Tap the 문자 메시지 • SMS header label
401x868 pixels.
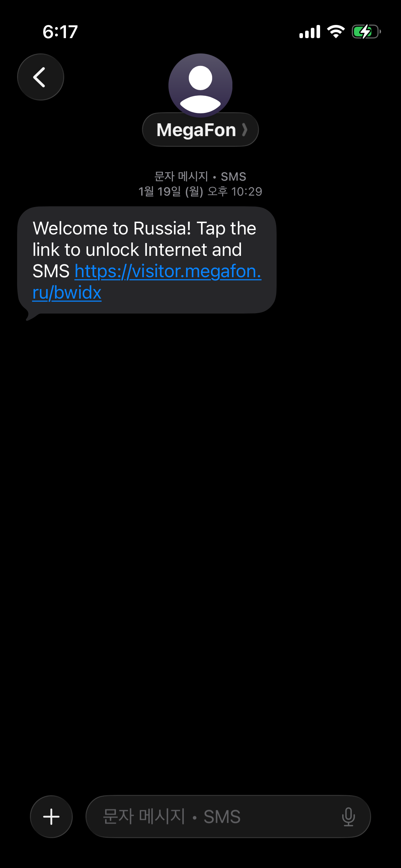pos(200,176)
